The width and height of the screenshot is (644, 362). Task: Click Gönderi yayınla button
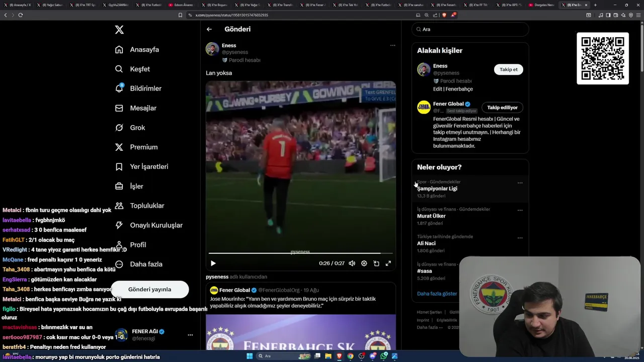tap(149, 289)
